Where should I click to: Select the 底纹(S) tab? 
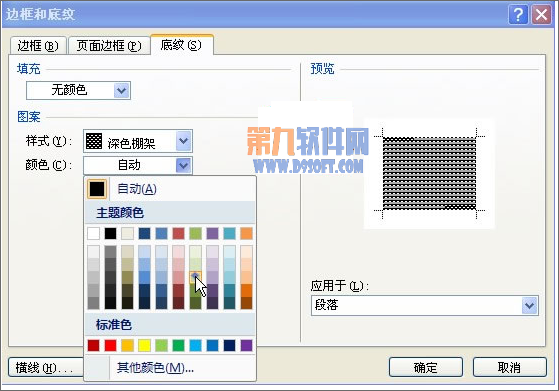pos(182,45)
